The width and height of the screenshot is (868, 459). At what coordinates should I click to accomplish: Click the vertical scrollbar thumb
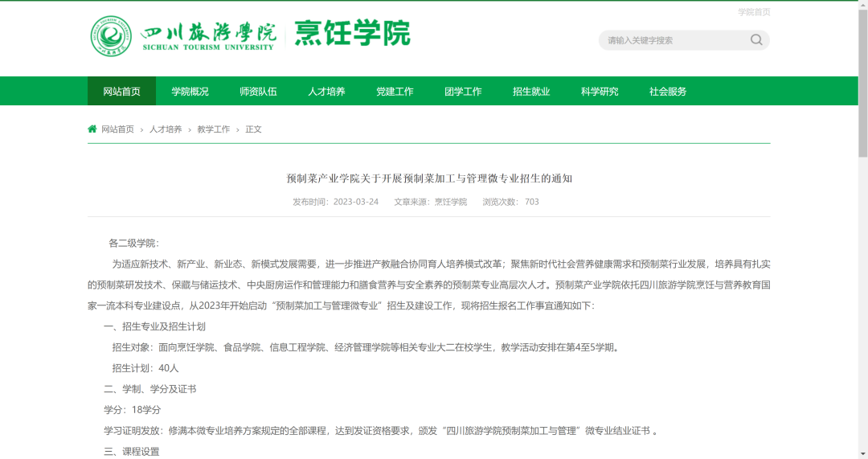pyautogui.click(x=862, y=80)
